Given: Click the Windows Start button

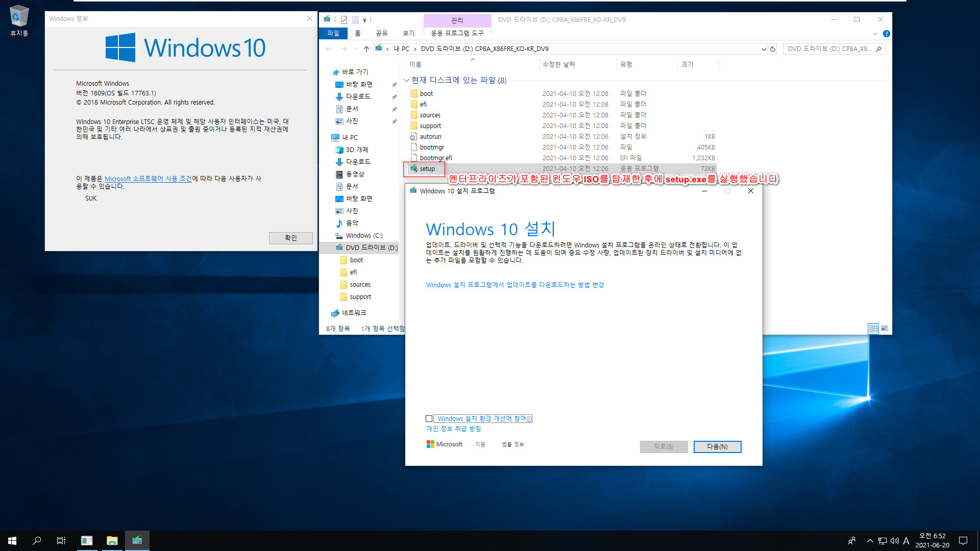Looking at the screenshot, I should pyautogui.click(x=12, y=541).
